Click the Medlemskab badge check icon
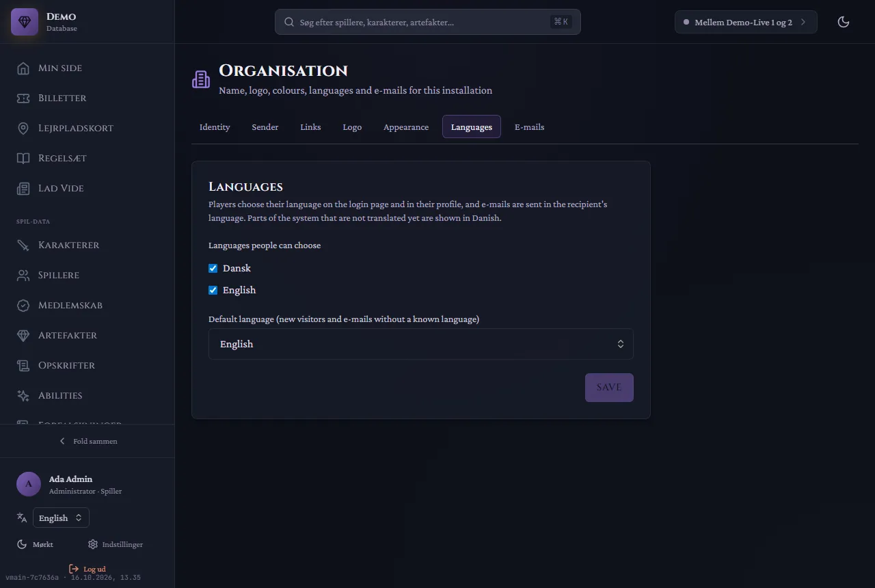This screenshot has width=875, height=588. click(23, 305)
